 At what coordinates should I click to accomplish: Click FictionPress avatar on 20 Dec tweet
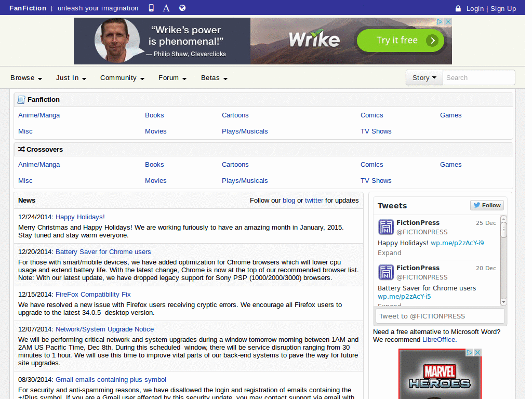386,272
